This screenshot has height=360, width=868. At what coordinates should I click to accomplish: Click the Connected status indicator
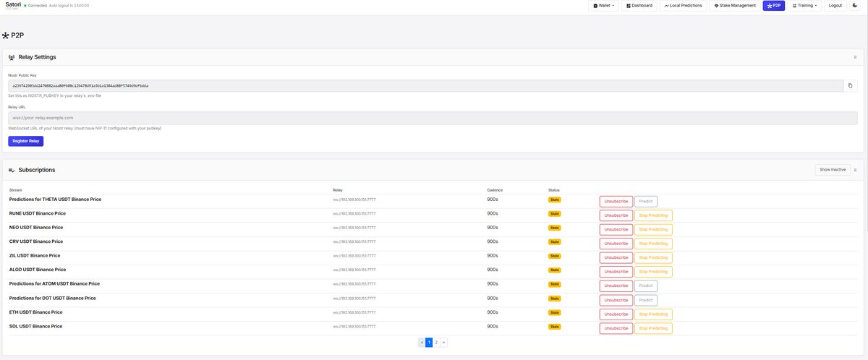tap(37, 5)
